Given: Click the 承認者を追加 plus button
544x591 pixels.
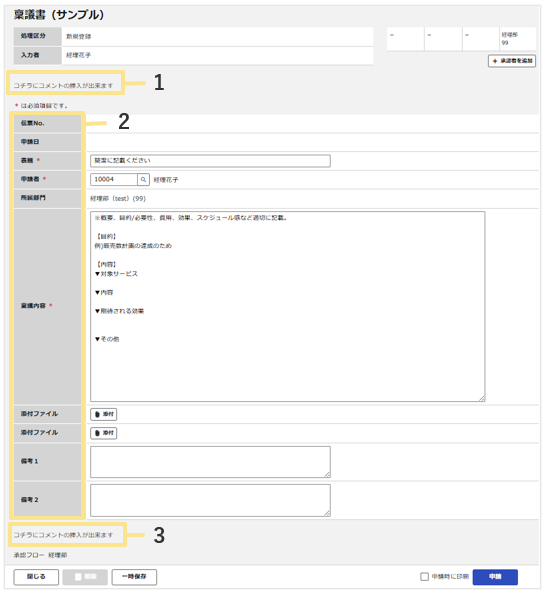Looking at the screenshot, I should coord(512,61).
